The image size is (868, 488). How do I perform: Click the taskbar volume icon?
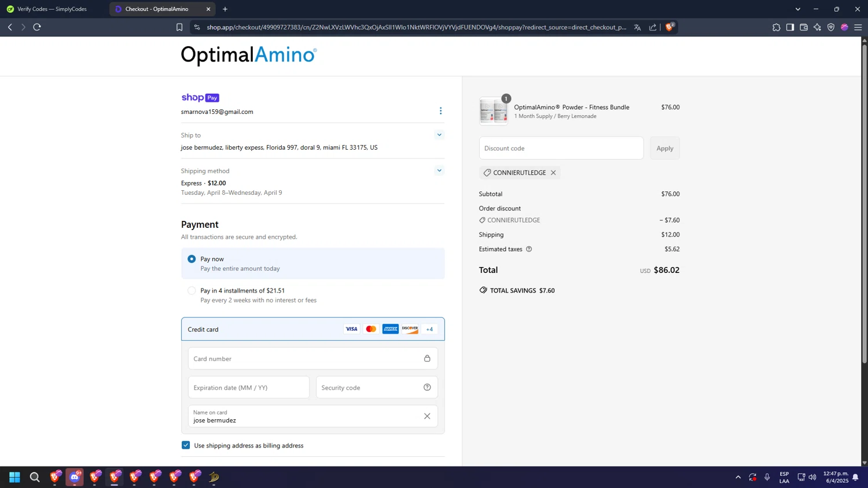[x=812, y=477]
